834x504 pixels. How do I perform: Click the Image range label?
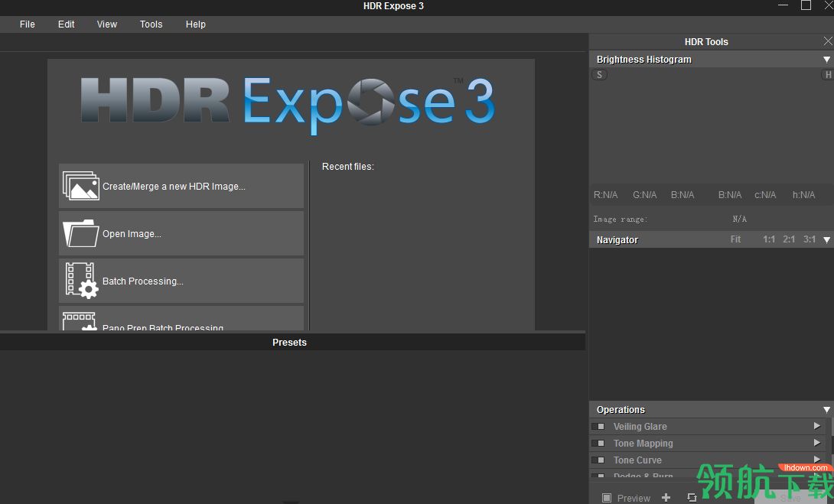[621, 219]
